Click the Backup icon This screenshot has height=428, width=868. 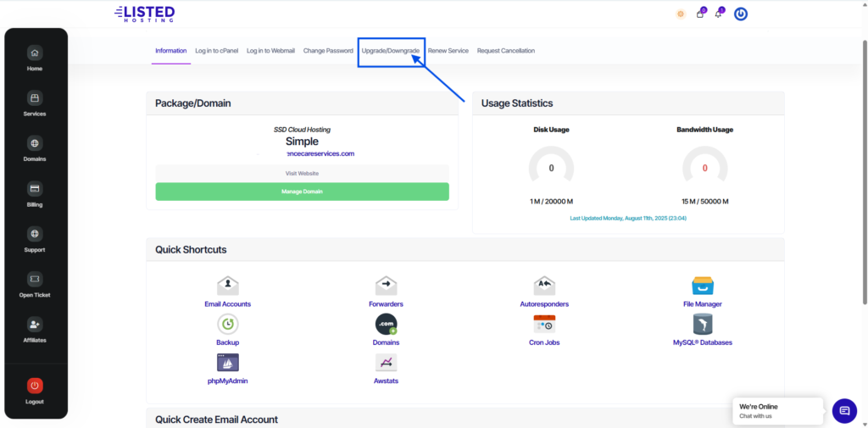(227, 324)
